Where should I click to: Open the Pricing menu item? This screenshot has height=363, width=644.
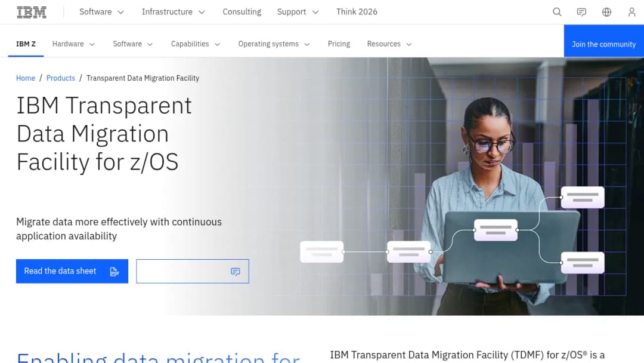[339, 44]
